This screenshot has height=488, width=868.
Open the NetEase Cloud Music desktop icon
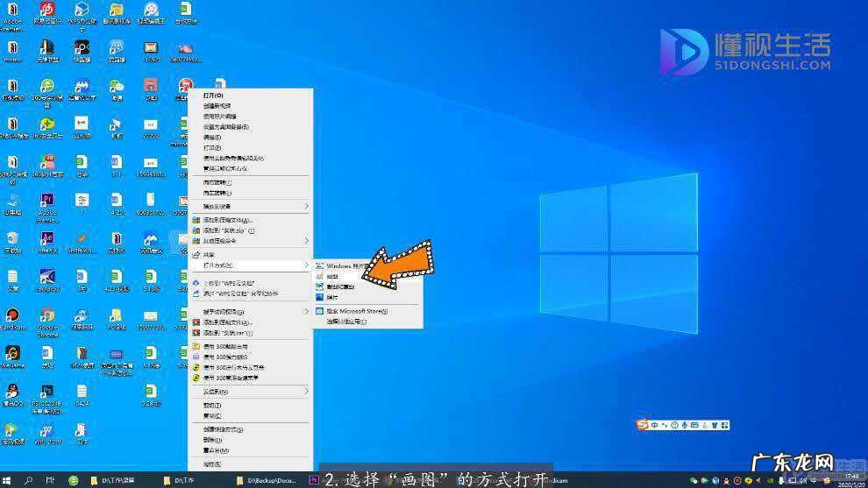tap(47, 11)
